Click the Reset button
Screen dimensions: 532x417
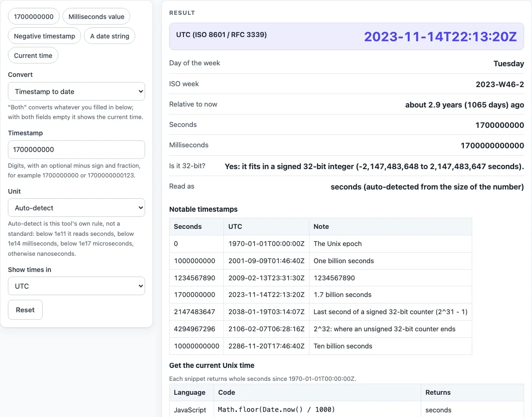tap(25, 310)
